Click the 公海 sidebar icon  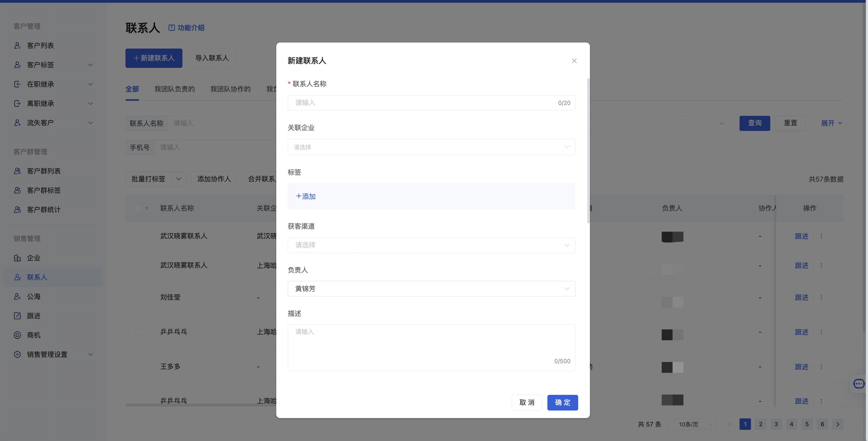click(17, 297)
